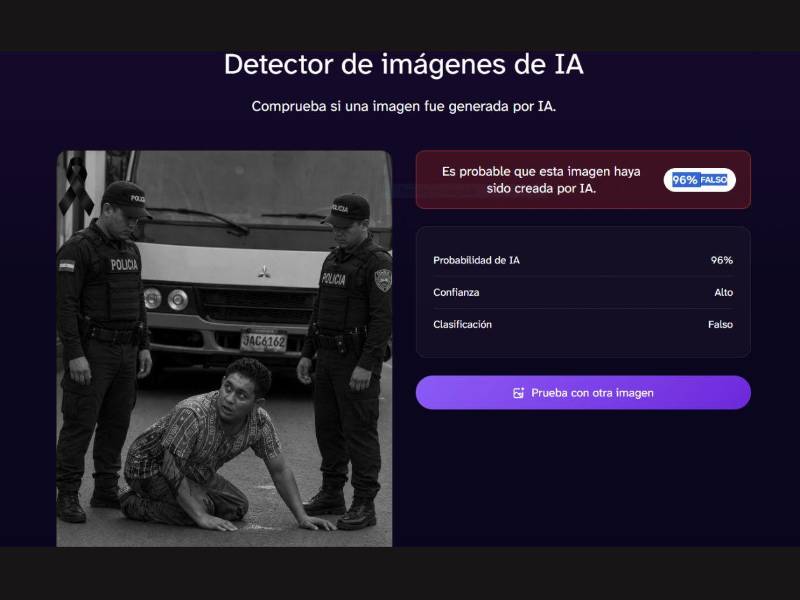The width and height of the screenshot is (800, 600).
Task: Click the '96%' value in the Probabilidad row
Action: pos(721,260)
